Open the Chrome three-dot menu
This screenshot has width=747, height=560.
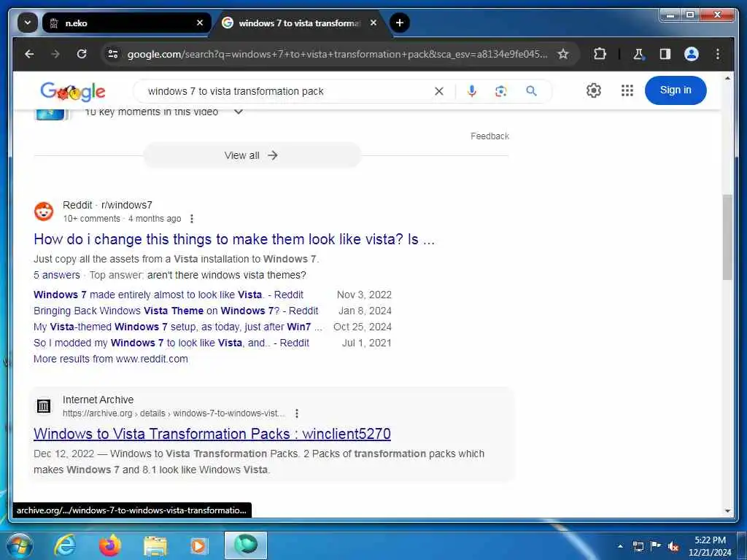(718, 54)
